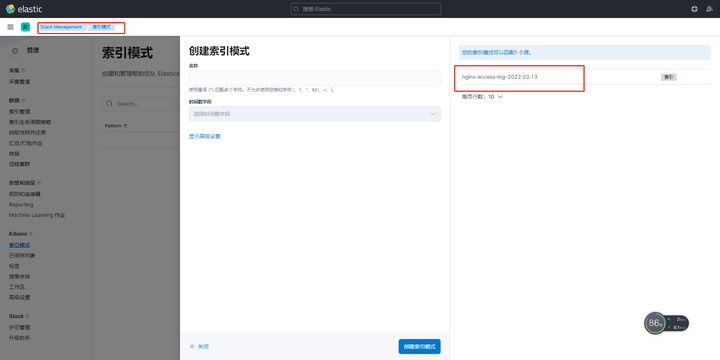Viewport: 720px width, 360px height.
Task: Select the nginx-access-log-2022.03.13 row
Action: pos(585,77)
